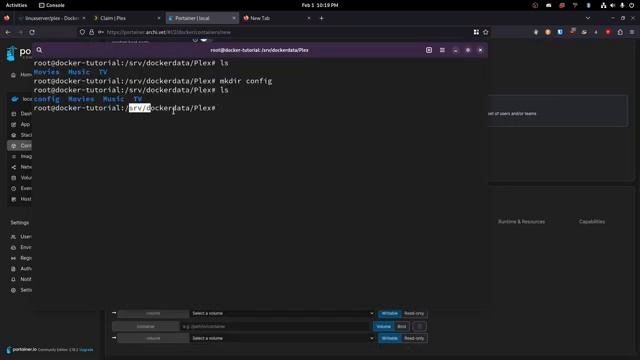Screen dimensions: 640x360
Task: Select Read-only for second volume
Action: (x=414, y=338)
